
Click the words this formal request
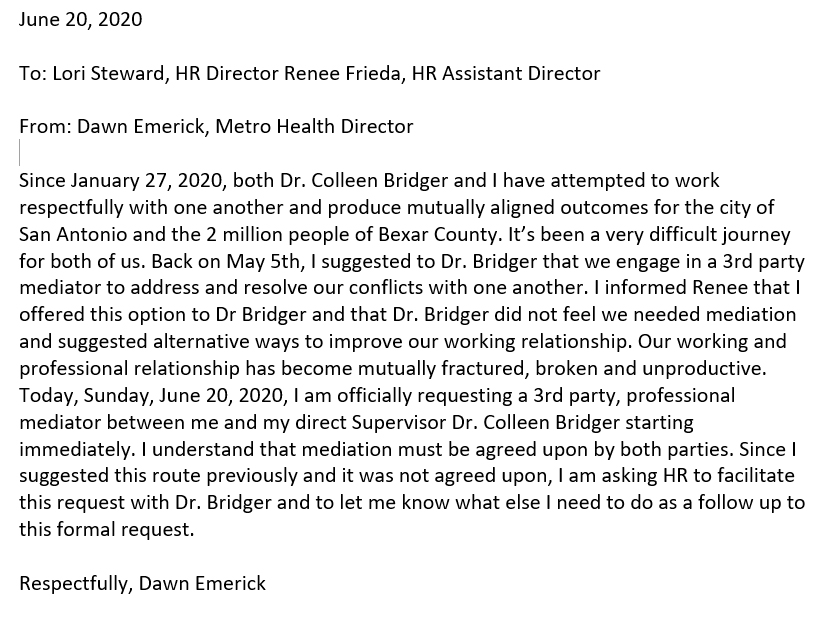coord(106,530)
